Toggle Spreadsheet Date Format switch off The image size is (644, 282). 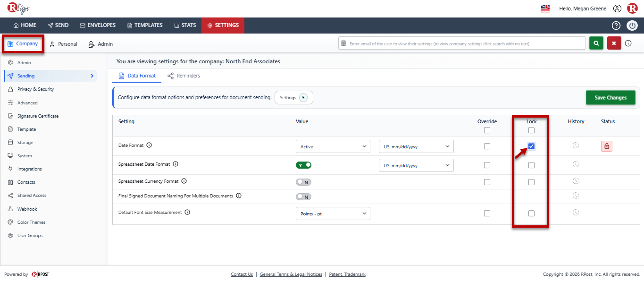tap(304, 165)
